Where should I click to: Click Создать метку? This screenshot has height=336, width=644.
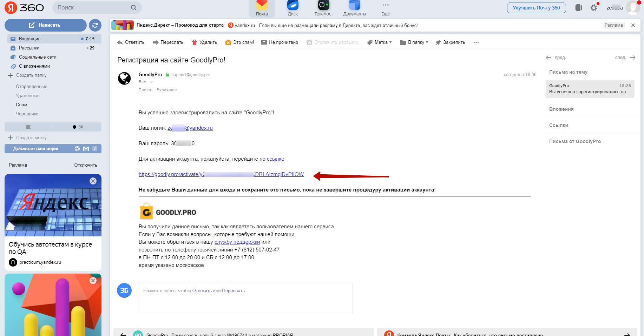(27, 138)
